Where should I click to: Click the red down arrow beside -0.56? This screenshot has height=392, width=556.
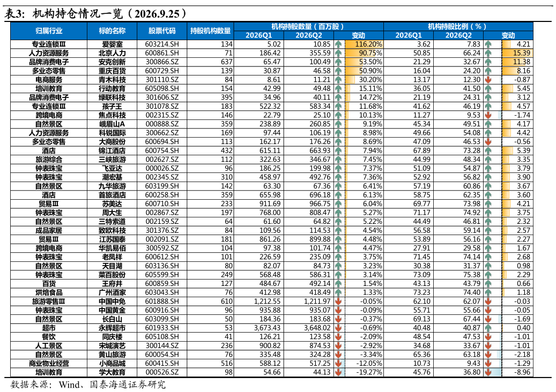click(x=488, y=141)
